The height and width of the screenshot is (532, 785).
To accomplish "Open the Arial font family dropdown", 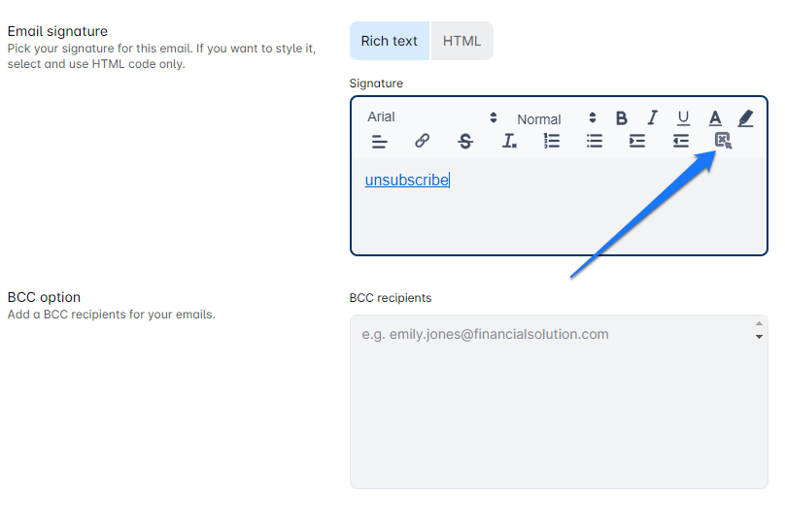I will click(x=432, y=117).
